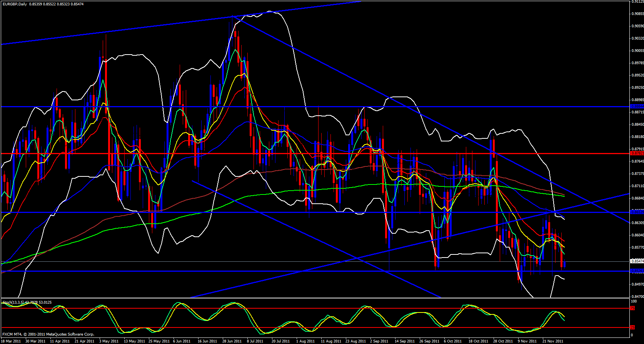Click the 18 Mar 2011 date label
644x344 pixels.
[11, 341]
